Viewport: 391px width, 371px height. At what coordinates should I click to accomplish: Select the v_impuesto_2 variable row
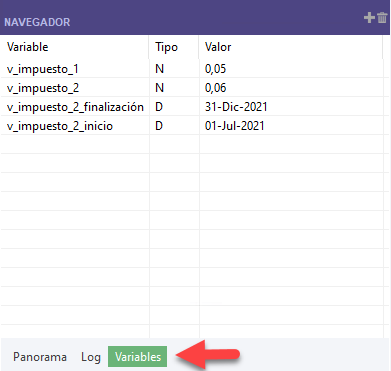[192, 88]
